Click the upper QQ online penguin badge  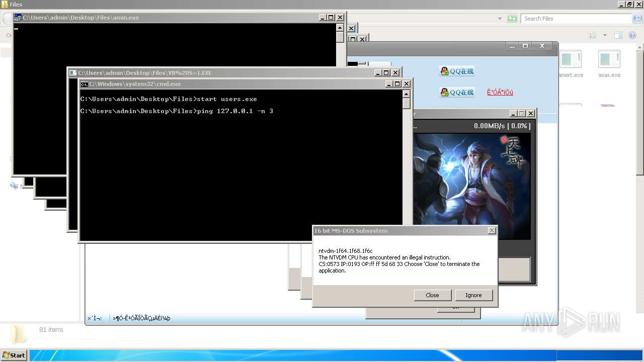[457, 71]
